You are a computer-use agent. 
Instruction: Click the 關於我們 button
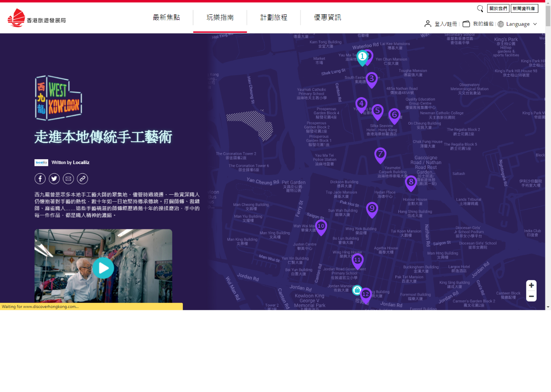point(498,8)
